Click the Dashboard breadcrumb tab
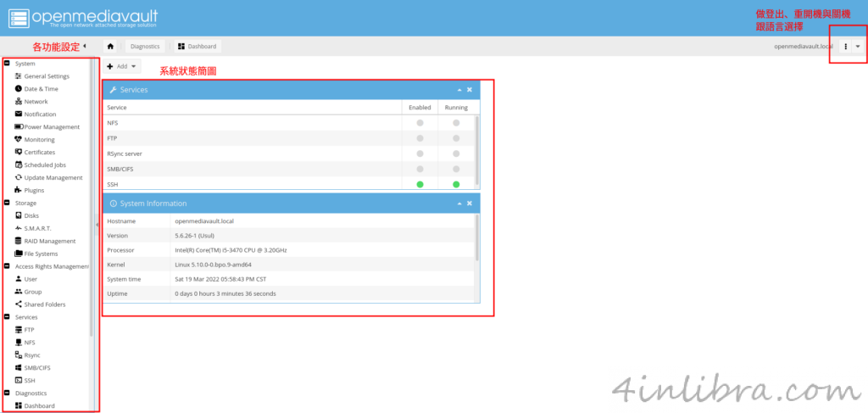This screenshot has width=868, height=413. coord(198,47)
